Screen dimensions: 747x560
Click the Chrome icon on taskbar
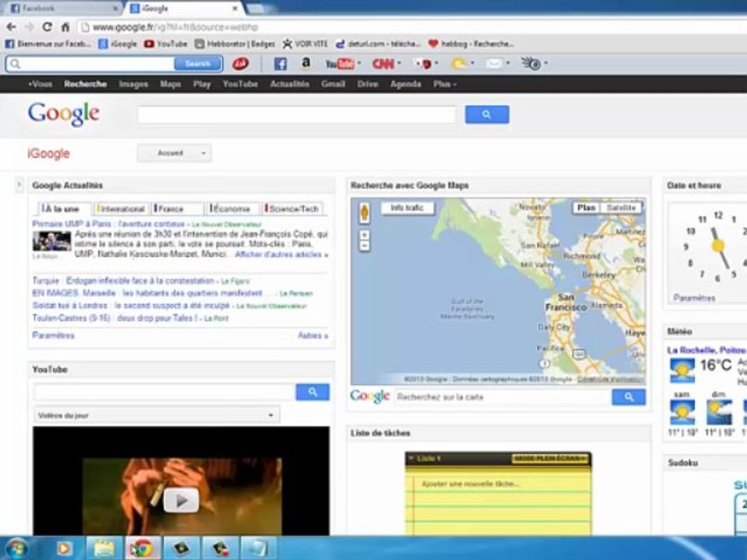coord(143,548)
